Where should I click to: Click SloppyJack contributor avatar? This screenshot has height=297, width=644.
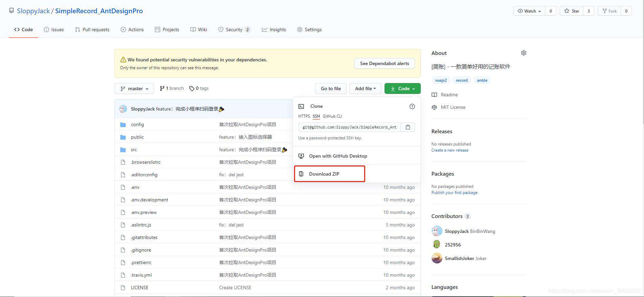pos(437,231)
